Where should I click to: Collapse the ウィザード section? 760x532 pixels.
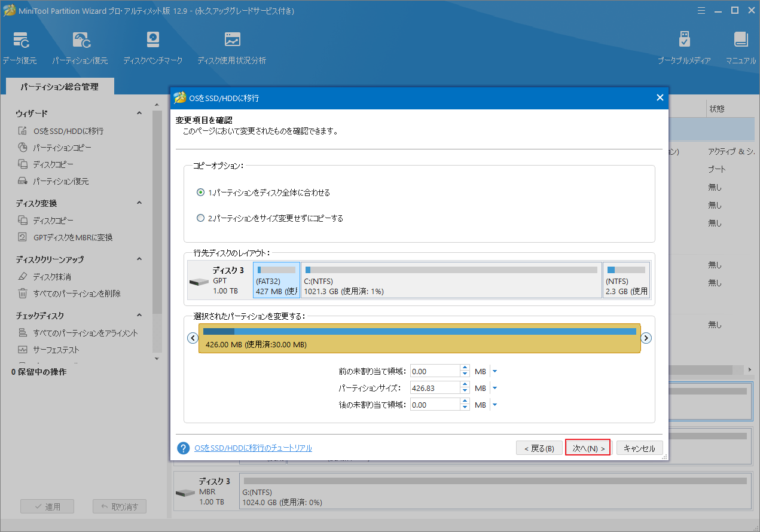(x=139, y=113)
